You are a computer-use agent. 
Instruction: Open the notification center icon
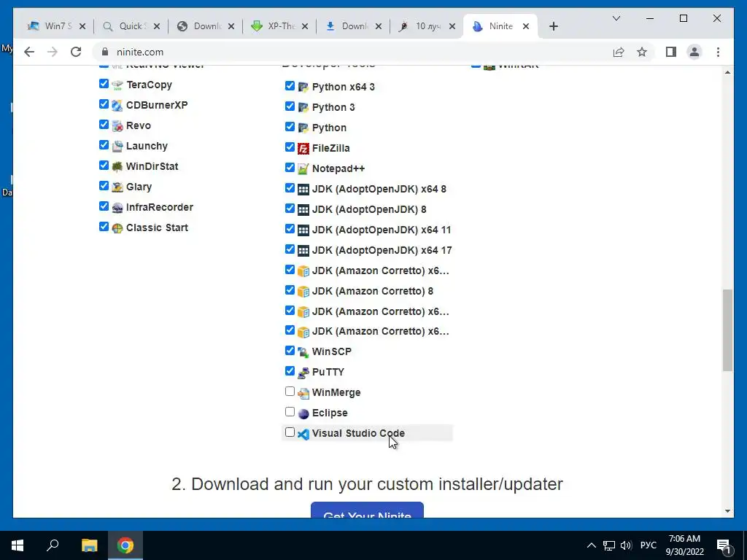[724, 546]
